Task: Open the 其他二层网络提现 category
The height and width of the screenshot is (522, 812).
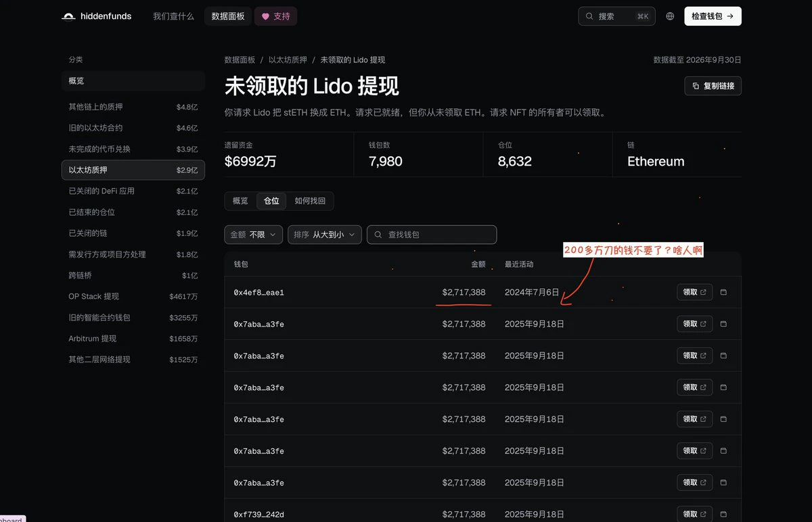Action: 133,359
